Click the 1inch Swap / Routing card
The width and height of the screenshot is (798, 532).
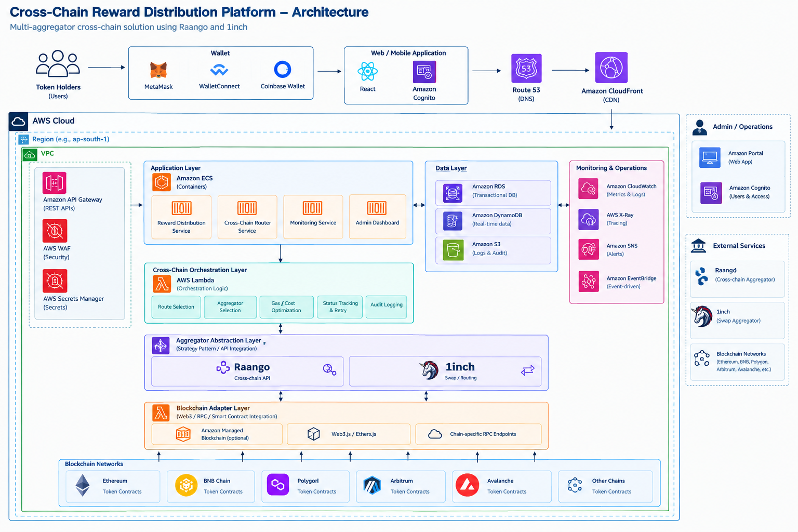(x=445, y=371)
